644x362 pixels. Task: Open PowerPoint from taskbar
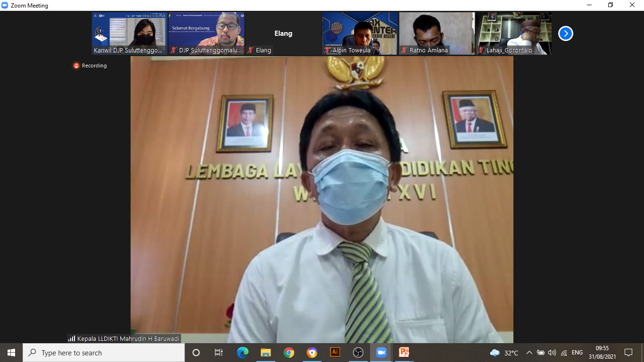(404, 353)
